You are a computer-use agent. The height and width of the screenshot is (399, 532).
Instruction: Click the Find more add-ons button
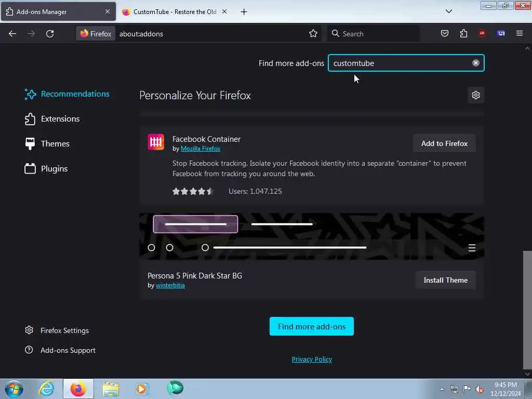[312, 326]
